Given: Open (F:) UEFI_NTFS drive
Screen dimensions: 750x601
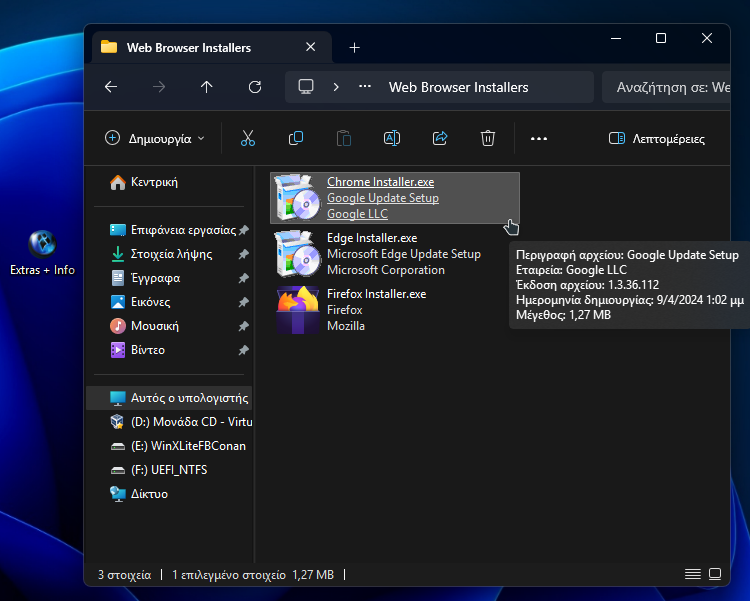Looking at the screenshot, I should [x=159, y=470].
